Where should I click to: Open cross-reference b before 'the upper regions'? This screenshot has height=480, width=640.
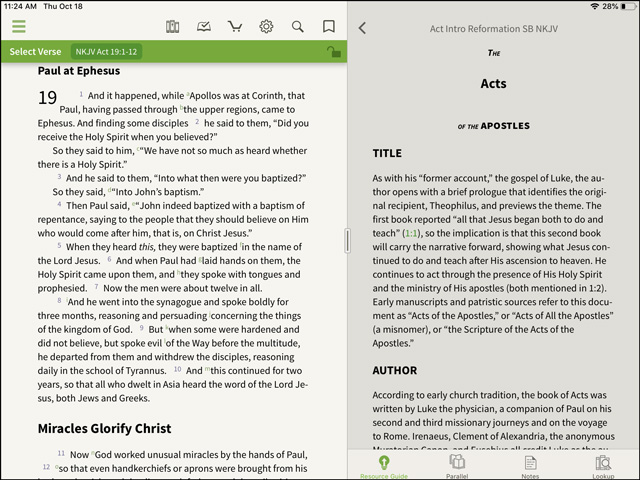pyautogui.click(x=181, y=108)
